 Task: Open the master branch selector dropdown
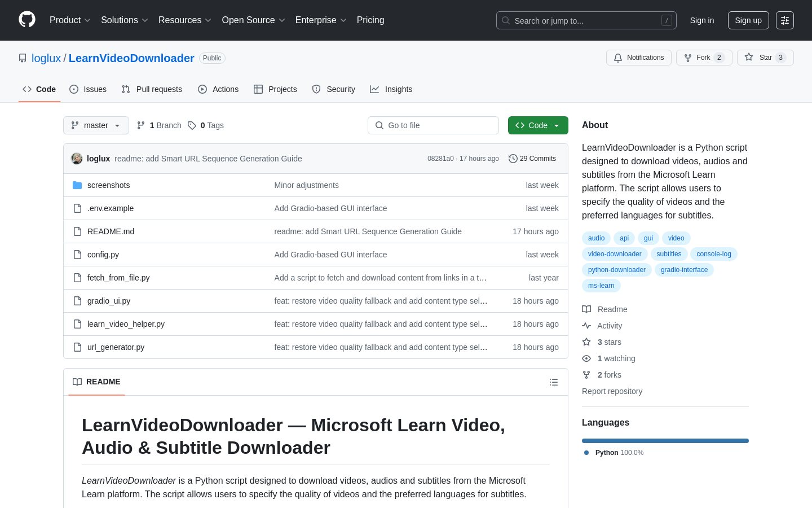tap(96, 125)
